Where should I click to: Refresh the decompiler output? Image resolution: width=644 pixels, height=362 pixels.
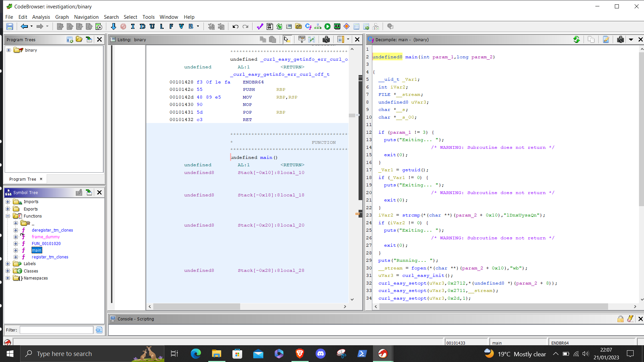[x=577, y=40]
